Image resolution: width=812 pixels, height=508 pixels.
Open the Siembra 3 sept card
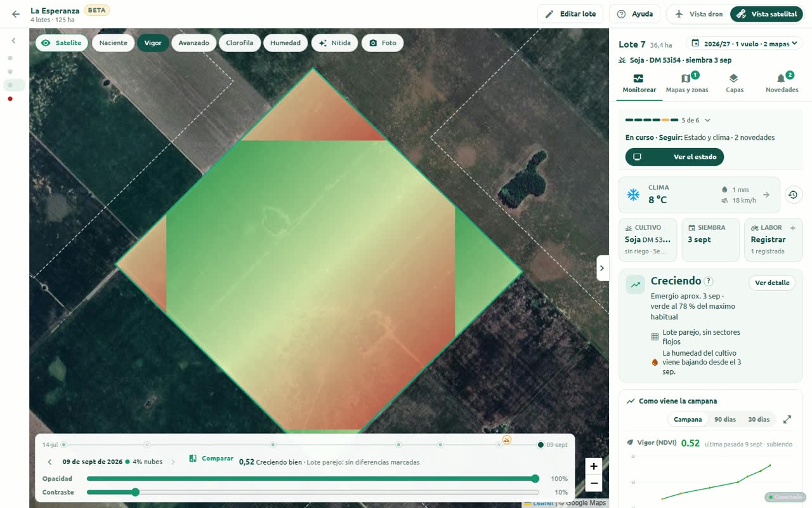point(710,239)
